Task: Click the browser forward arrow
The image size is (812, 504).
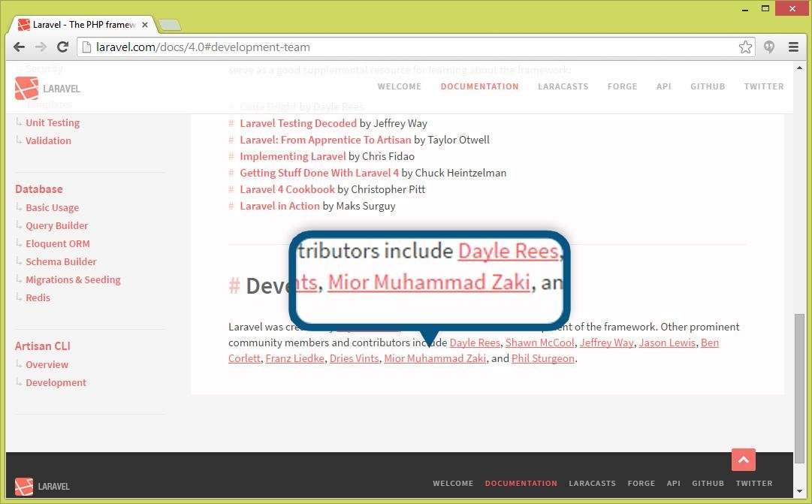Action: [41, 47]
